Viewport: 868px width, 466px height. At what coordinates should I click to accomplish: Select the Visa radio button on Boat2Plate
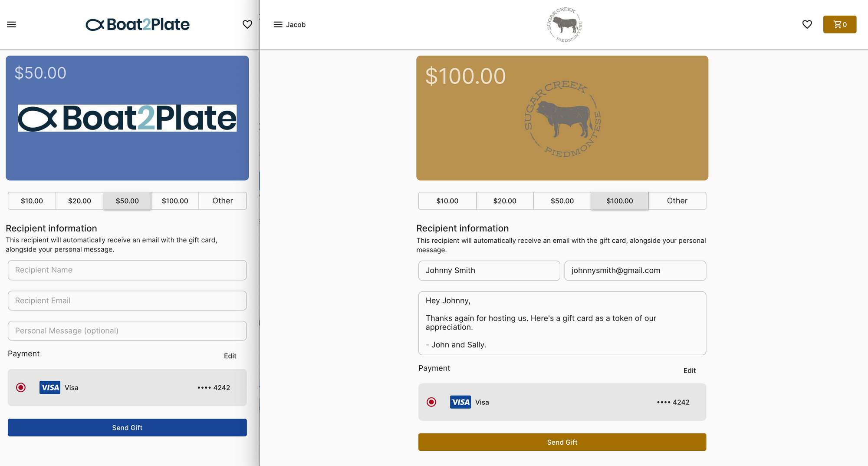21,387
